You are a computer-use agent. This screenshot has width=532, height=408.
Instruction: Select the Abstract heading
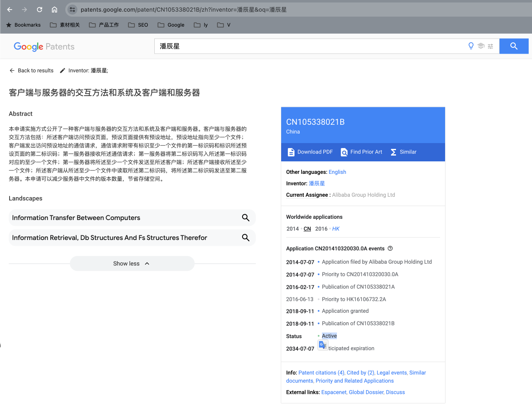click(x=21, y=114)
